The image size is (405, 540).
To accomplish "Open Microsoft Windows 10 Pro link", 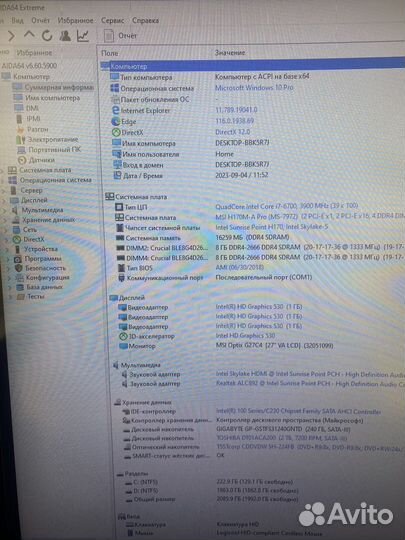I will coord(254,87).
